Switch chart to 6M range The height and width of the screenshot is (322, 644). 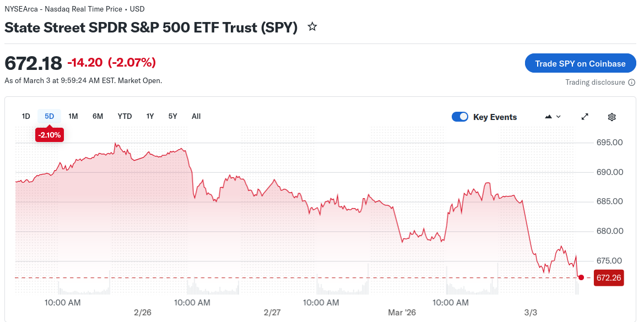pyautogui.click(x=98, y=116)
